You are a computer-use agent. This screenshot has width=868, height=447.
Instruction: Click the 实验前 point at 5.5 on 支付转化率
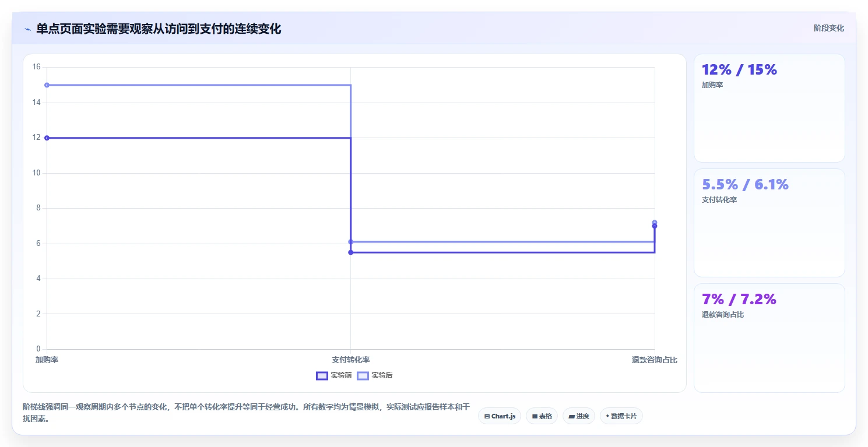pos(350,252)
